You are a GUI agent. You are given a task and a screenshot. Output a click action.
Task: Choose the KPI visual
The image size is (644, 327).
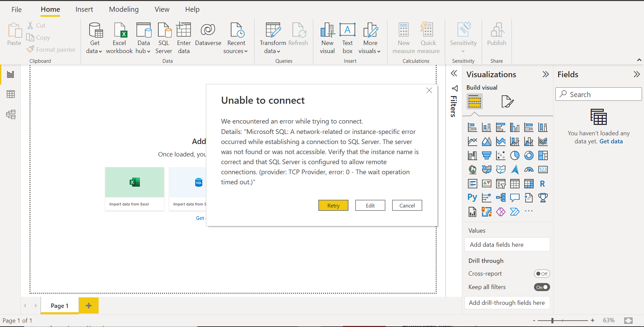tap(486, 184)
